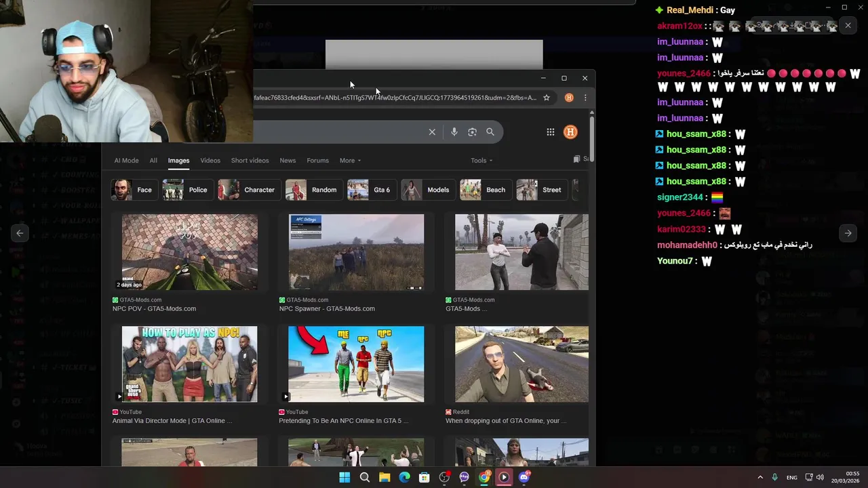Open the NPC POV image thumbnail

[190, 252]
